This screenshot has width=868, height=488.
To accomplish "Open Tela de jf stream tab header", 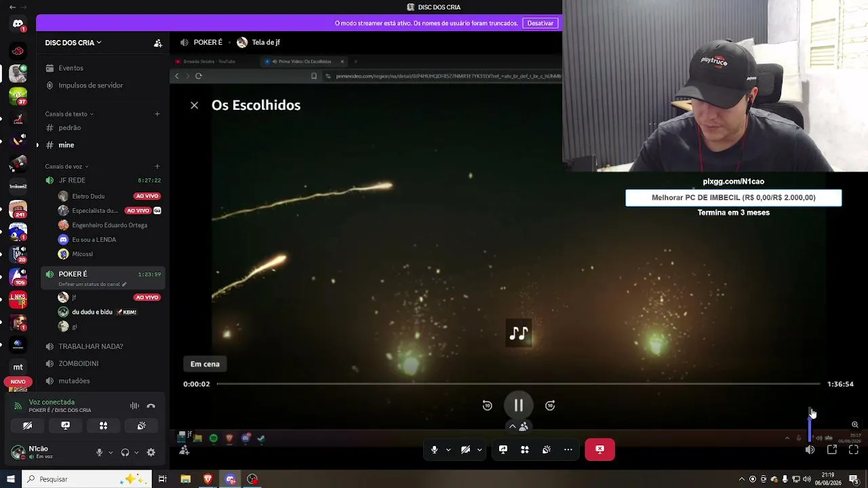I will point(258,42).
